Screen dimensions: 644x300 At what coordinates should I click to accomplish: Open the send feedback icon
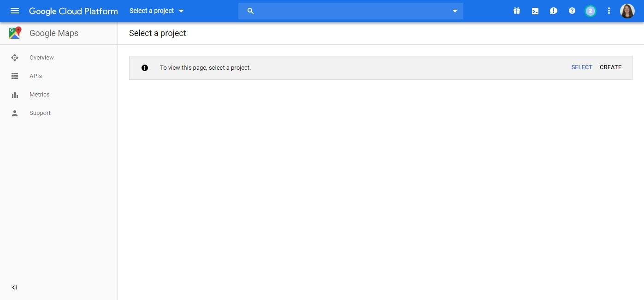tap(554, 11)
